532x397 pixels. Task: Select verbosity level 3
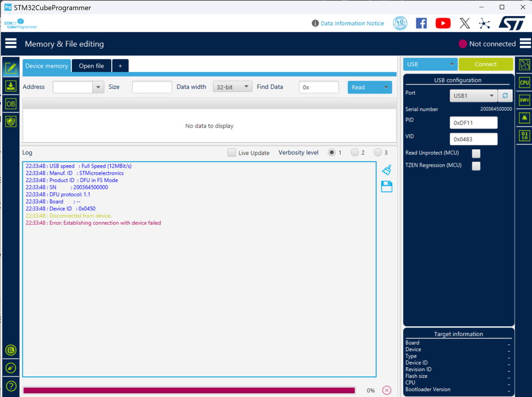tap(378, 152)
